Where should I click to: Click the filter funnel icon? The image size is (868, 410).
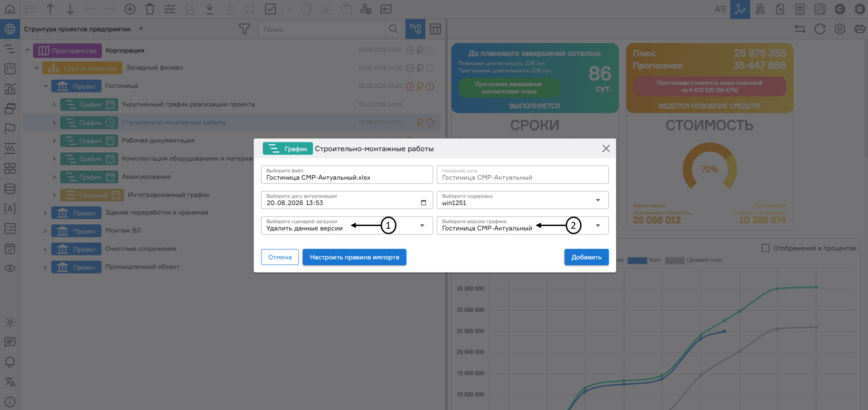244,29
